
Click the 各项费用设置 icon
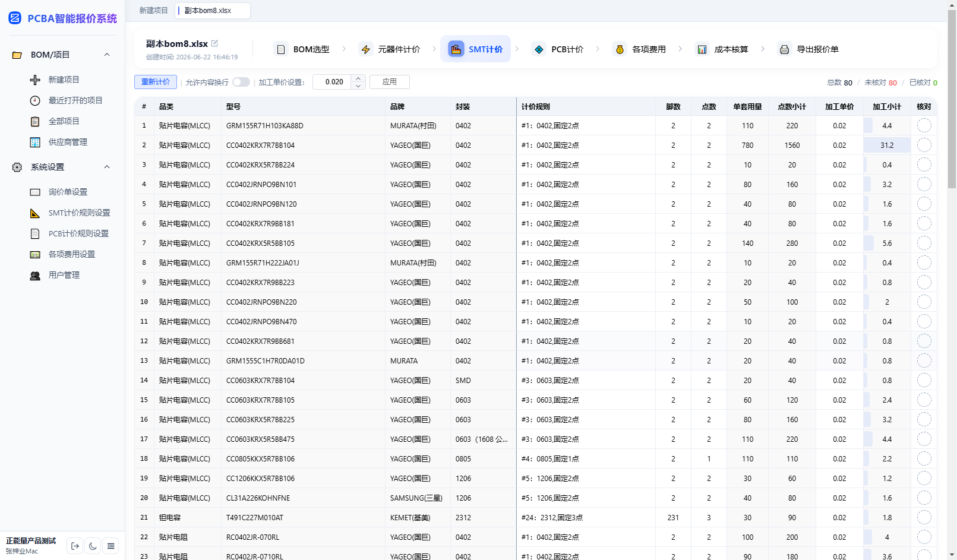click(x=35, y=254)
